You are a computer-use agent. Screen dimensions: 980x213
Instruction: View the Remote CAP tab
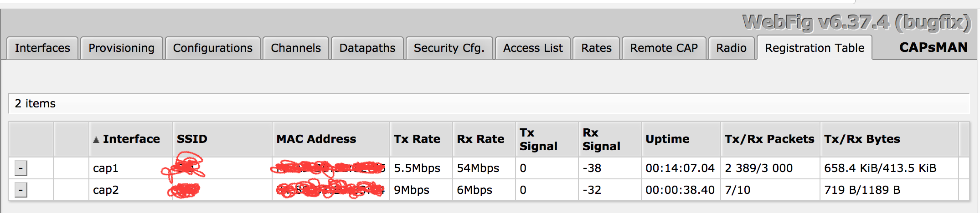coord(664,48)
